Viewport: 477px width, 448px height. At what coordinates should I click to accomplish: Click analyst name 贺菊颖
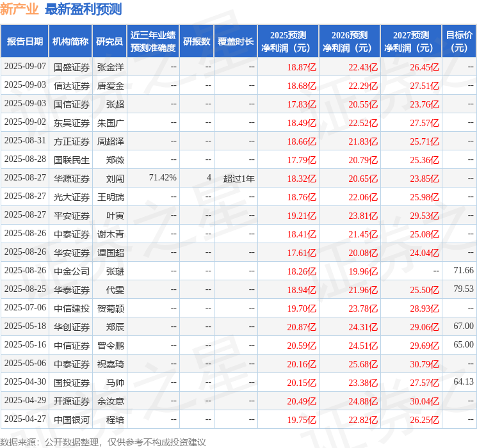pyautogui.click(x=111, y=308)
